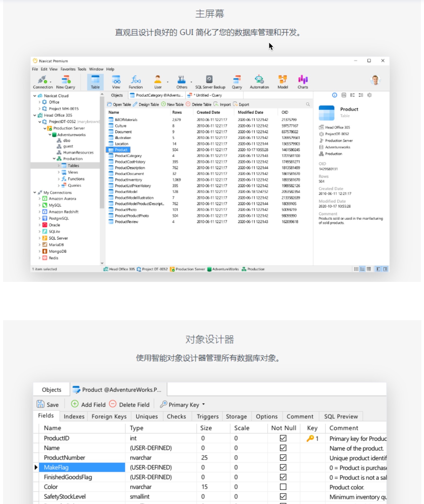Click the Open Table button
The image size is (424, 504).
(x=119, y=104)
